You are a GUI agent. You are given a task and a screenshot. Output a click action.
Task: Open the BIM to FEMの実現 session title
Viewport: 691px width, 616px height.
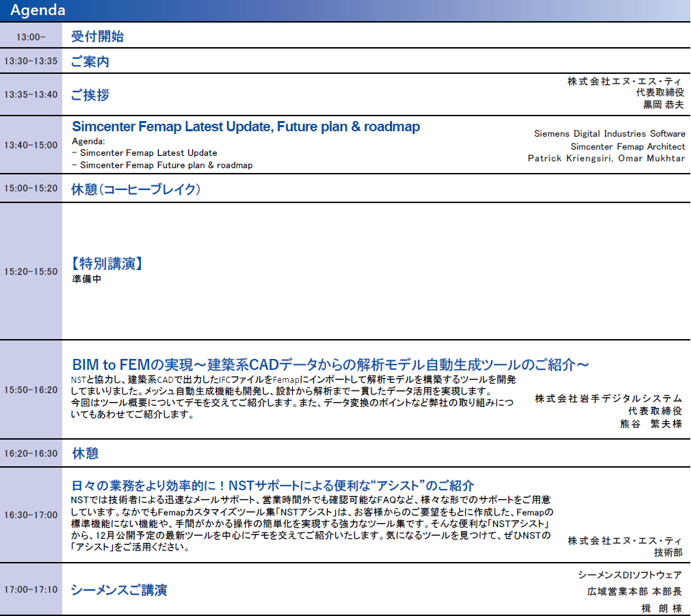pos(330,364)
